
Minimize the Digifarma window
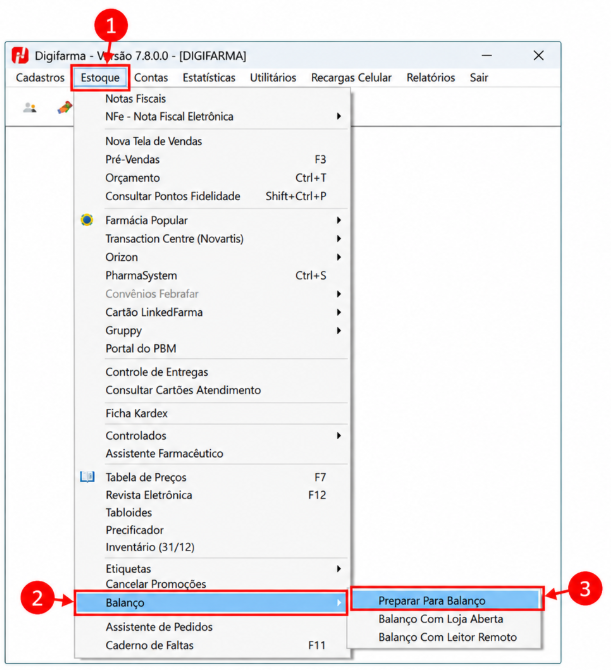487,56
